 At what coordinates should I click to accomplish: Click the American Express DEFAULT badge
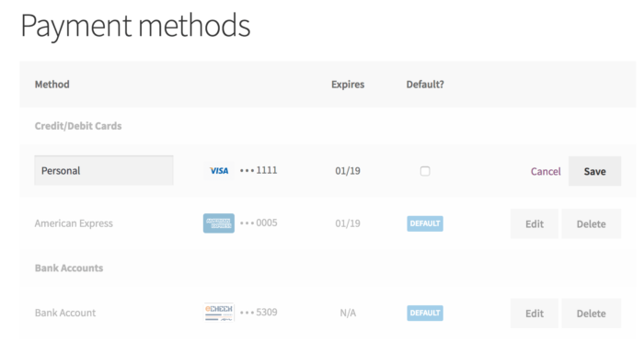(425, 223)
